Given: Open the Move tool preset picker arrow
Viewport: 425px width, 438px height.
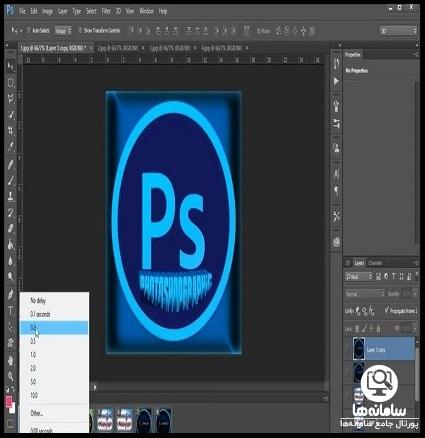Looking at the screenshot, I should (21, 31).
